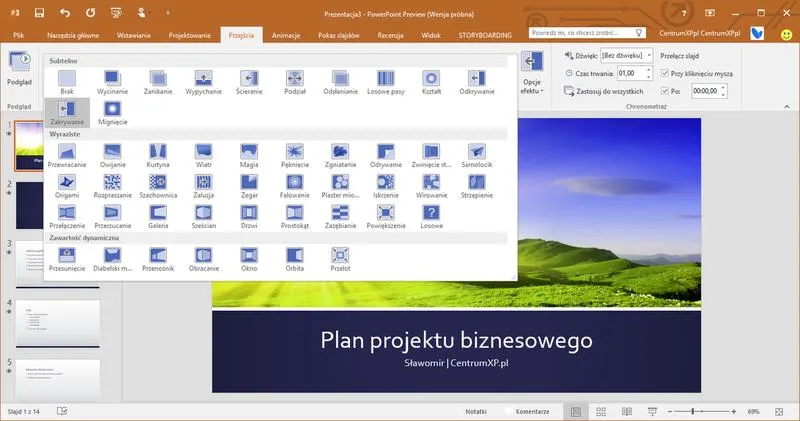Select the Kurtyna transition
This screenshot has width=800, height=421.
pyautogui.click(x=158, y=156)
